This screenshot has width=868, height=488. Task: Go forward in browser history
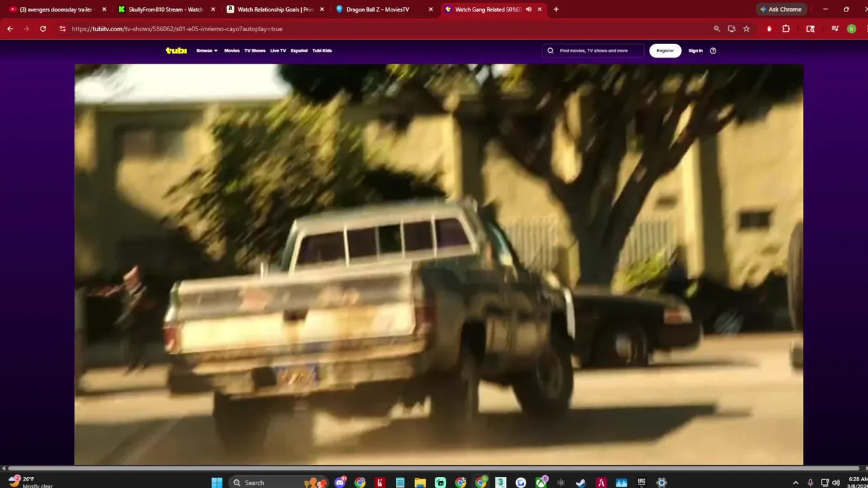tap(26, 29)
